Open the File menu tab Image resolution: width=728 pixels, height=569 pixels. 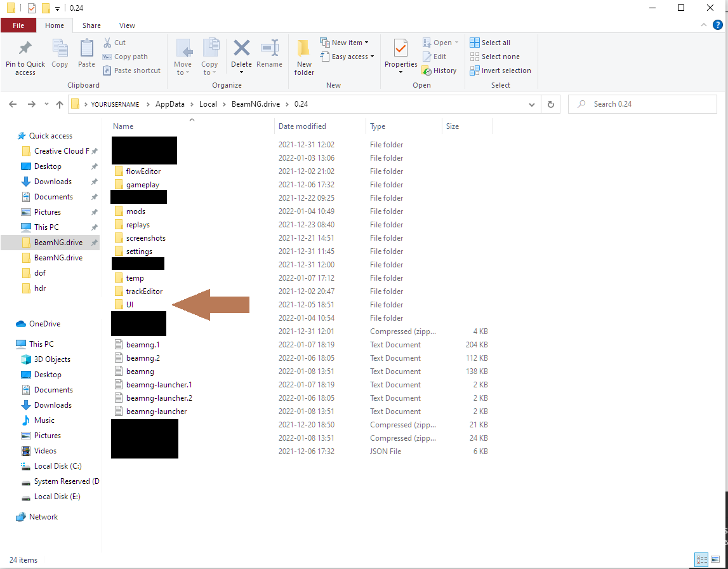point(18,25)
